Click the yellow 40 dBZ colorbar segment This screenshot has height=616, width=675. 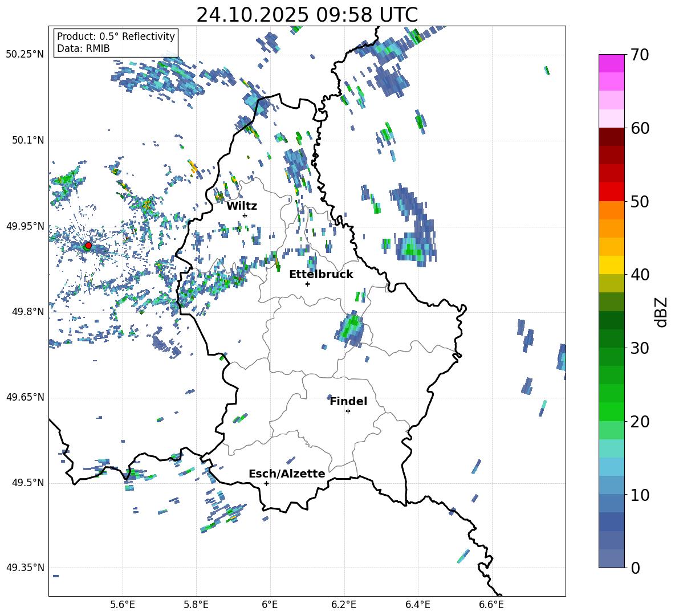(x=611, y=266)
